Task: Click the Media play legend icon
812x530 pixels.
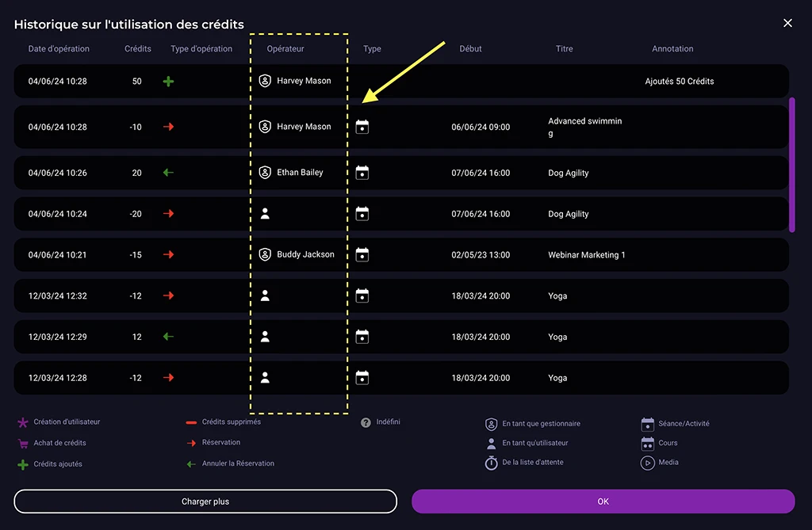Action: [647, 463]
